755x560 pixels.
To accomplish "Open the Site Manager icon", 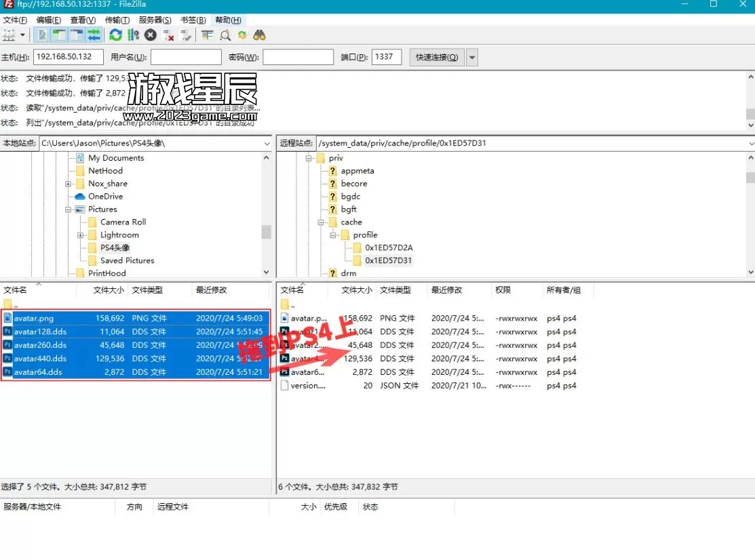I will pos(9,35).
